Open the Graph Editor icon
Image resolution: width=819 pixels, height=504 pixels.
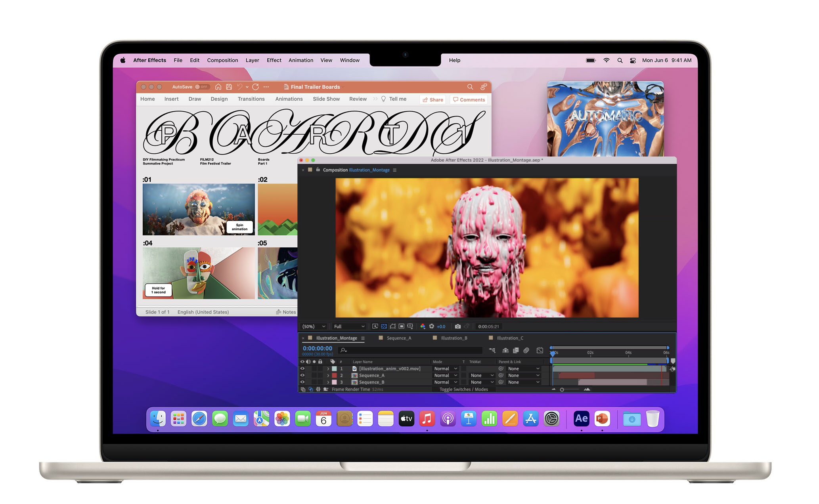540,350
